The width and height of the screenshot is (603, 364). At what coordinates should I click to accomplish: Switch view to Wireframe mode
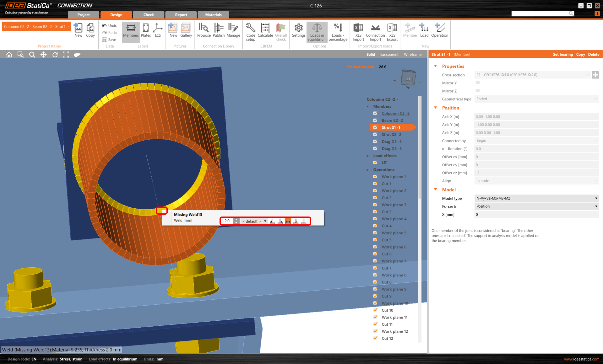tap(412, 55)
